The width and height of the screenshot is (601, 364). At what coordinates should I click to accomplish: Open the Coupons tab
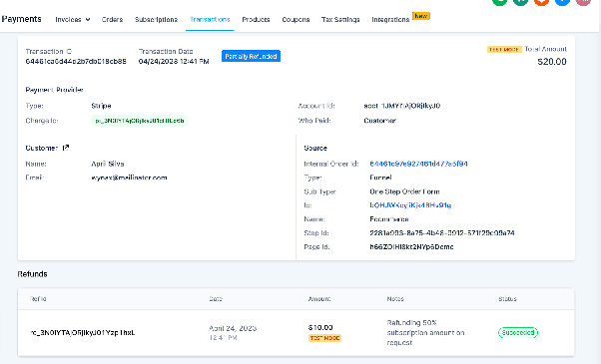pyautogui.click(x=296, y=20)
